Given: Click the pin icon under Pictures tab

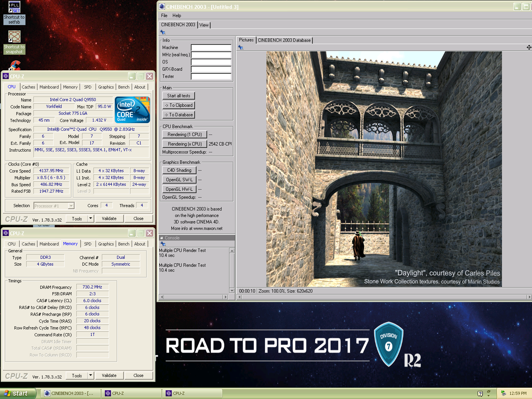Looking at the screenshot, I should click(240, 47).
